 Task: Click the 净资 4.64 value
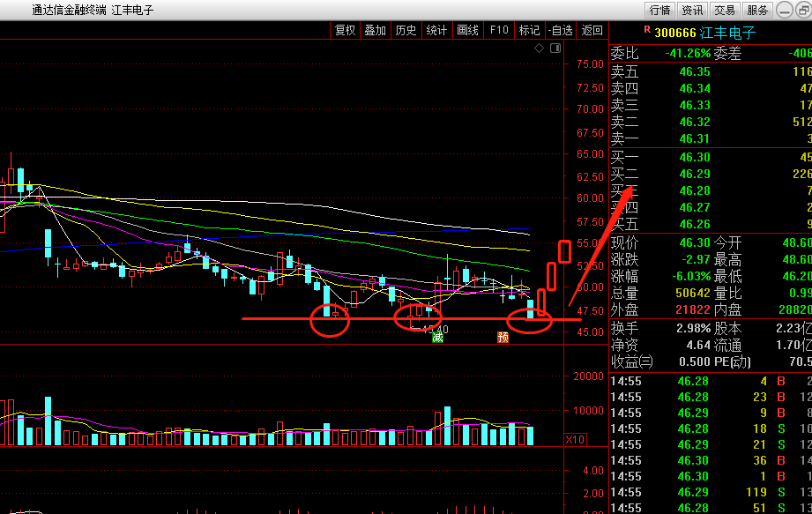[698, 345]
